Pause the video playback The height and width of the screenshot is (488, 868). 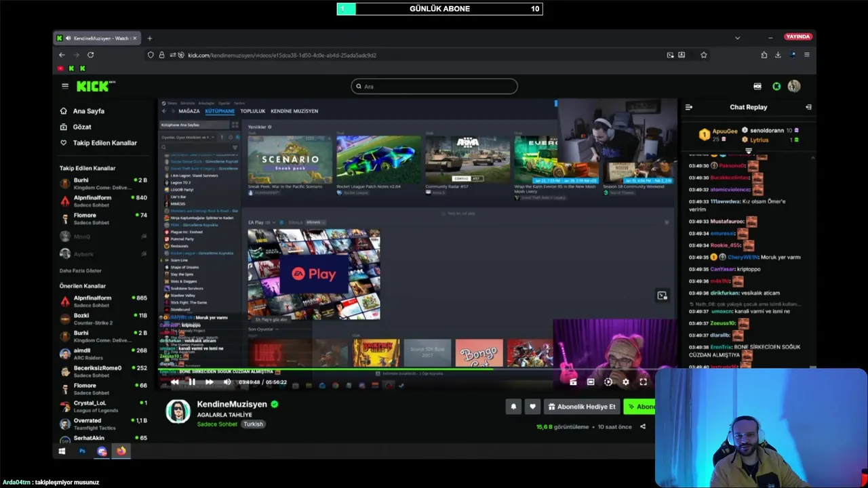point(192,382)
